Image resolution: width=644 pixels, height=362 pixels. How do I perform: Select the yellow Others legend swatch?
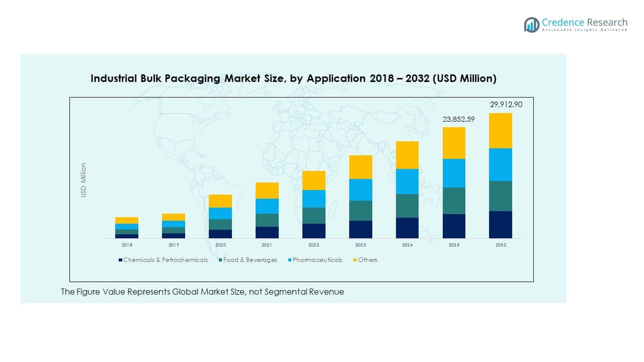pos(355,260)
